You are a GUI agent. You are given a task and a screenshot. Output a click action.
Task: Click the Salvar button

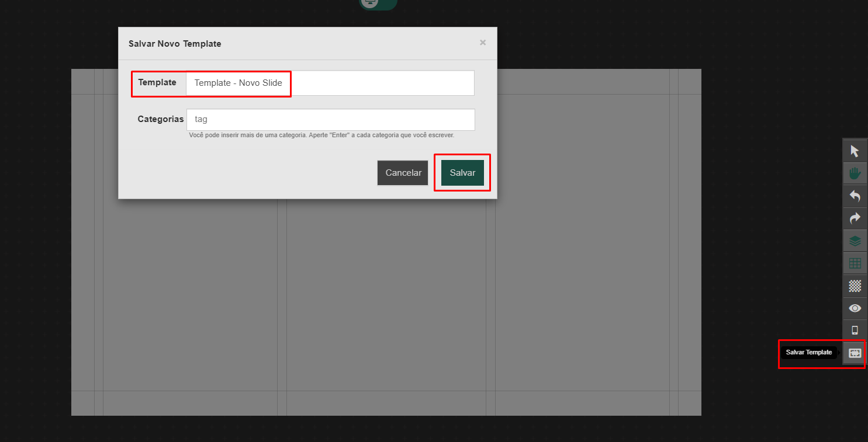click(462, 173)
